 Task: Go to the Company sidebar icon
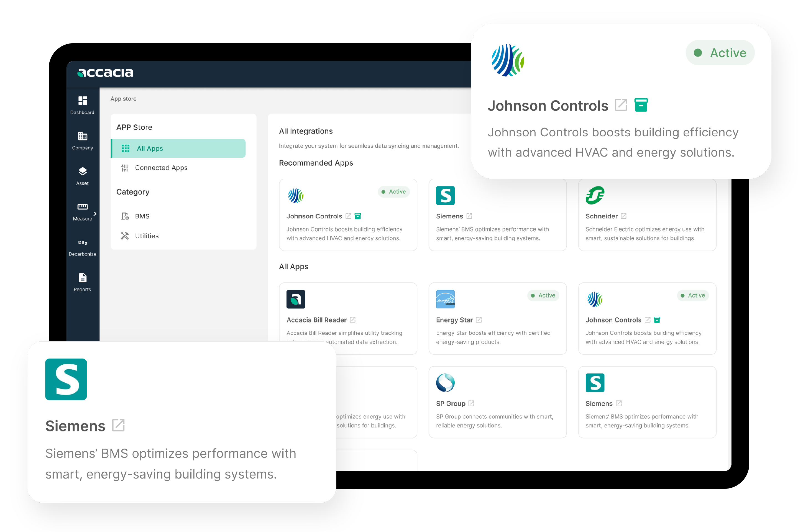coord(83,136)
